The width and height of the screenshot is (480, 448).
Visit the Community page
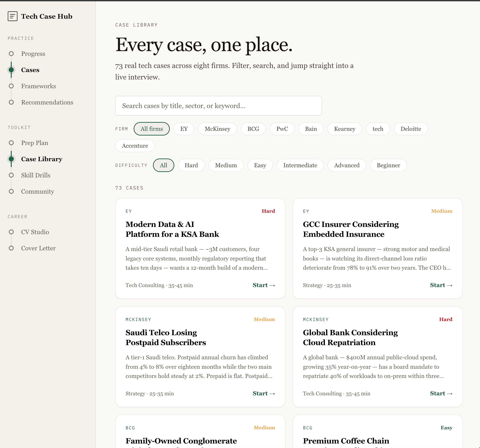click(38, 191)
